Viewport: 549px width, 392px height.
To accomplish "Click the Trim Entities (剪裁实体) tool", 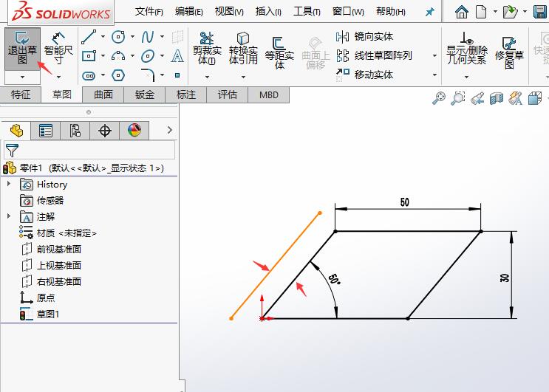I will point(207,48).
